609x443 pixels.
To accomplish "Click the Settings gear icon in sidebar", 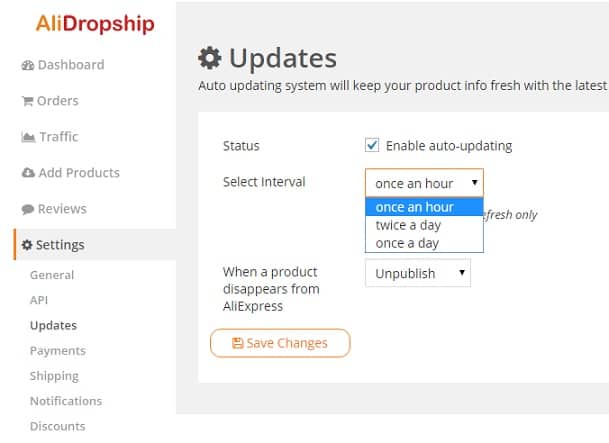I will [x=27, y=245].
